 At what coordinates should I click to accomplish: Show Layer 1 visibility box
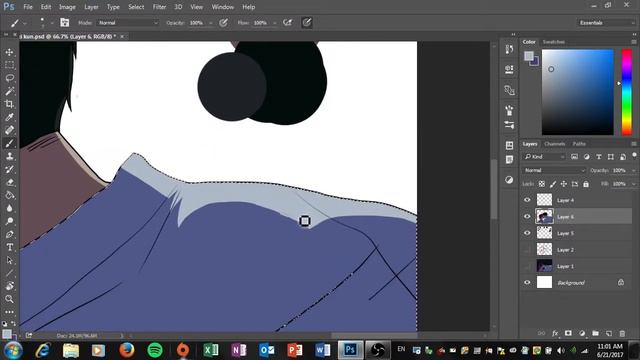point(527,266)
